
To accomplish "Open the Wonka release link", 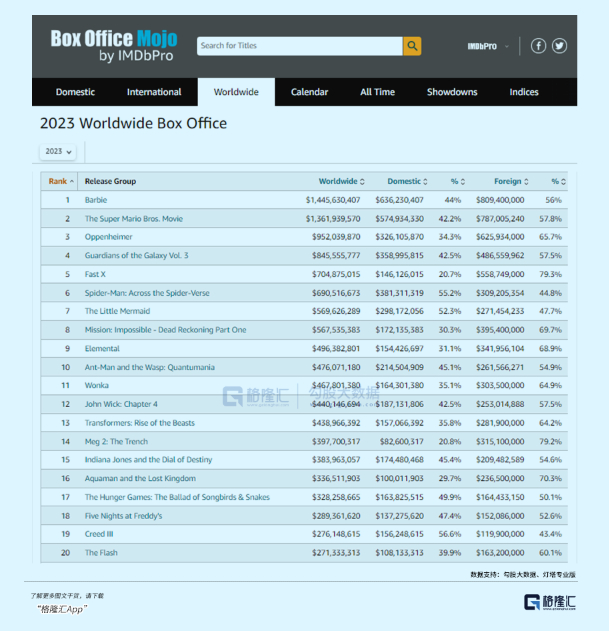I will 96,386.
